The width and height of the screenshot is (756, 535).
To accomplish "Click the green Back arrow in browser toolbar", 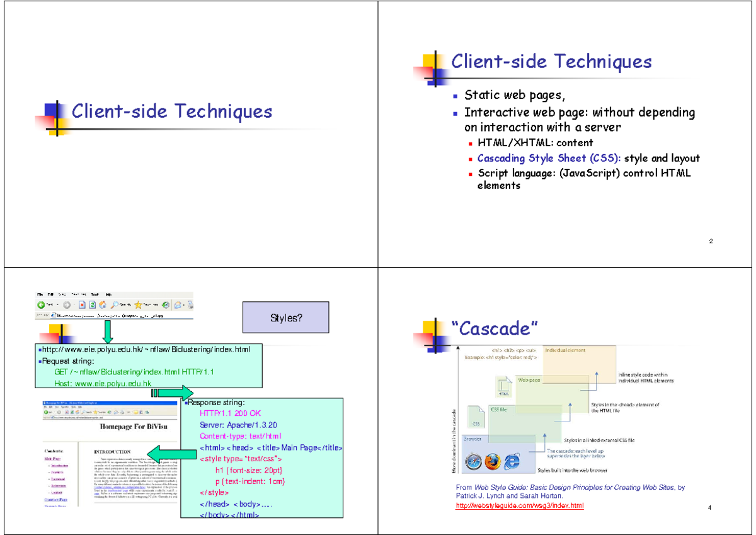I will tap(41, 305).
